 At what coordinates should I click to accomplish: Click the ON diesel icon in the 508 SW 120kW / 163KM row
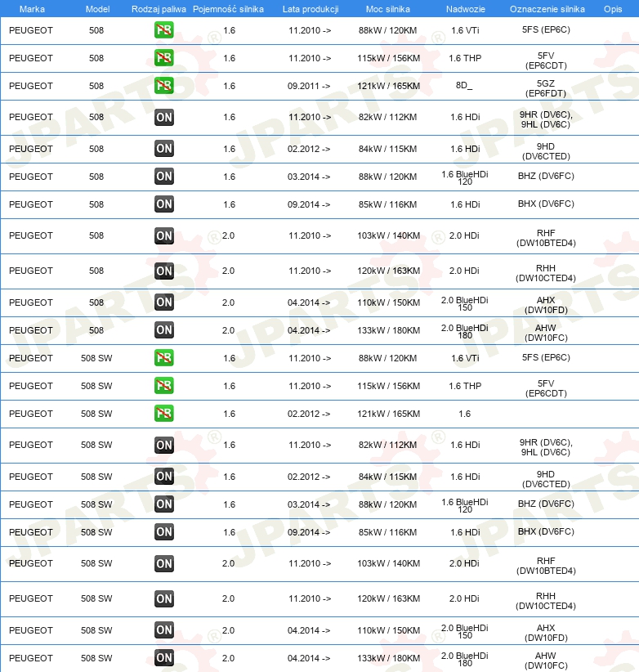[164, 598]
